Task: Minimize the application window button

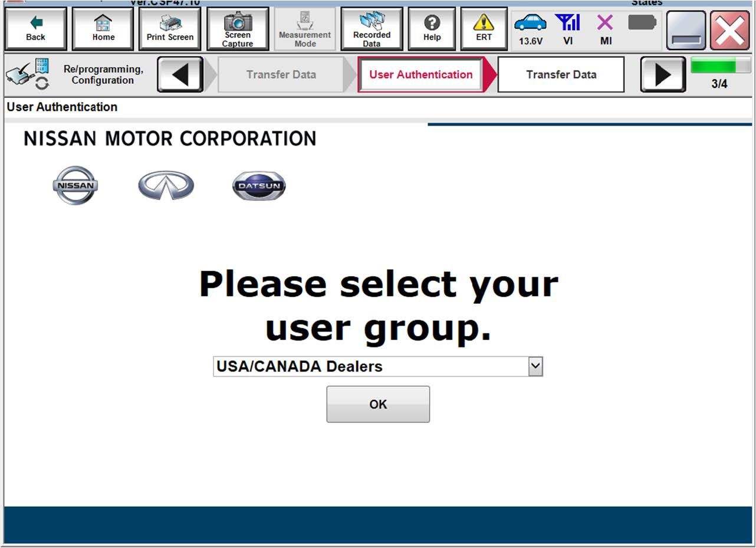Action: [x=686, y=31]
